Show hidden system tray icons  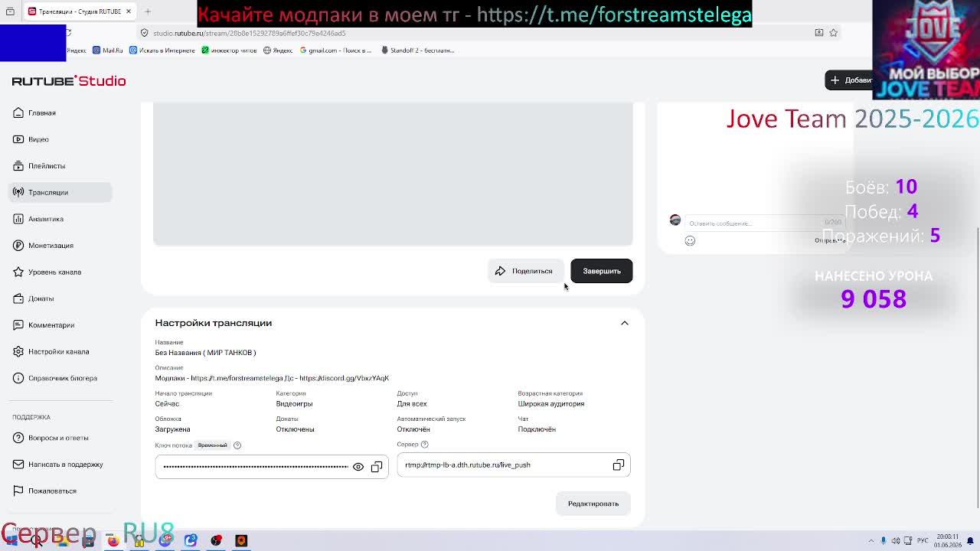coord(871,541)
